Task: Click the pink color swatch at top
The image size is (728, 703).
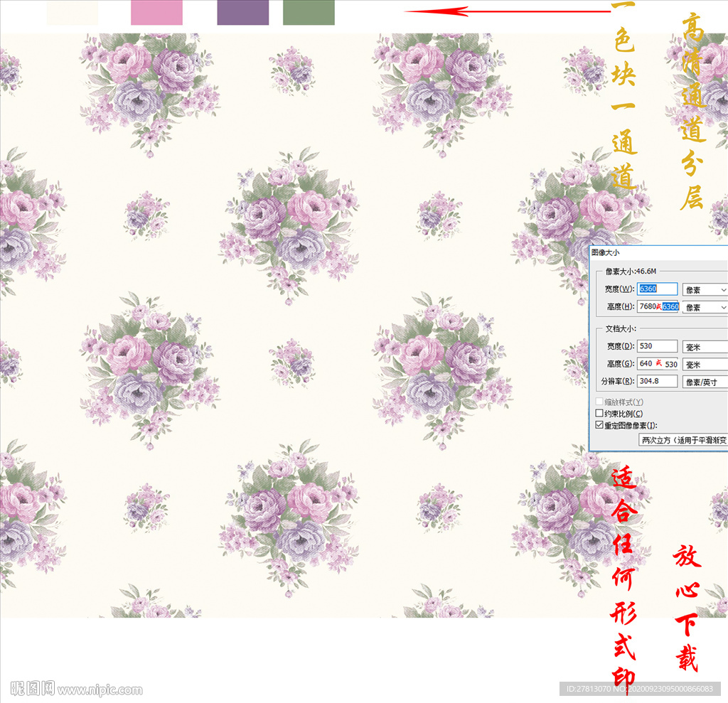Action: [x=156, y=13]
